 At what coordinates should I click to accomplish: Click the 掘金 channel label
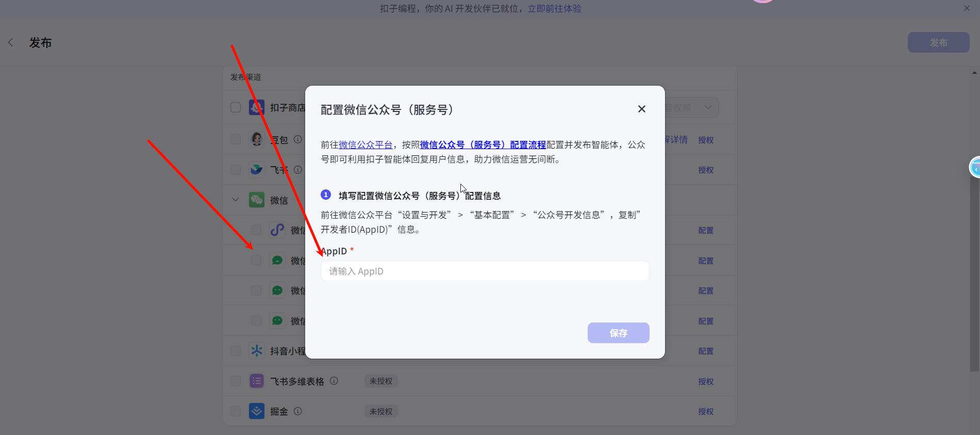[279, 411]
